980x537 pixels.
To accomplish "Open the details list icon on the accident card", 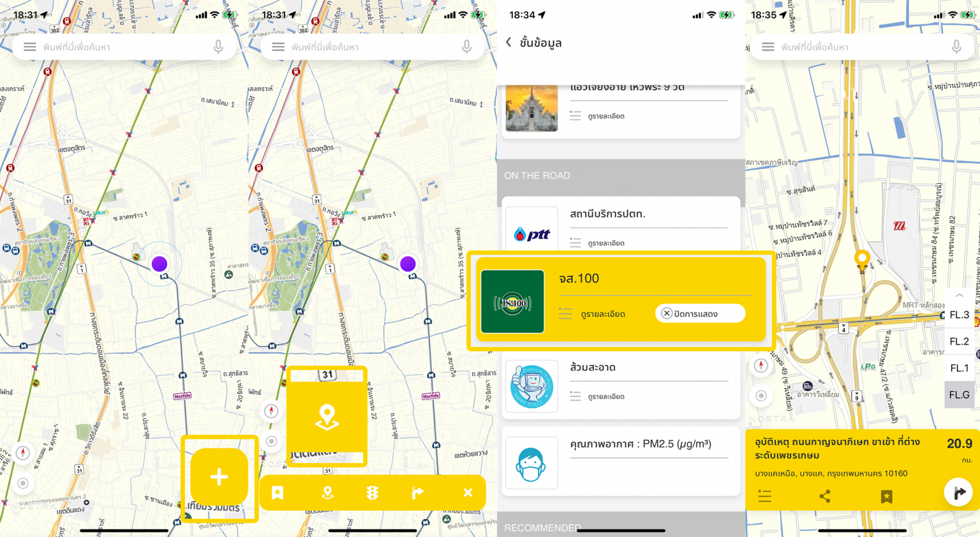I will (x=764, y=496).
